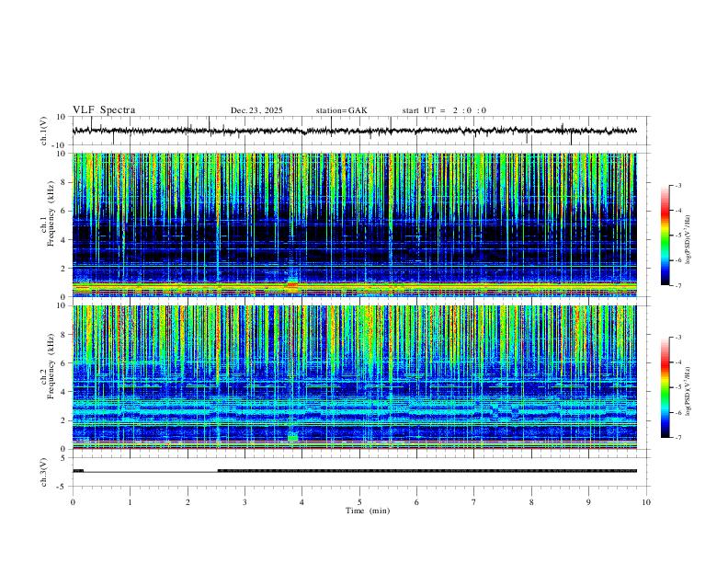
Task: Click the ch.3 thick black trace after 2.5 min
Action: click(427, 471)
